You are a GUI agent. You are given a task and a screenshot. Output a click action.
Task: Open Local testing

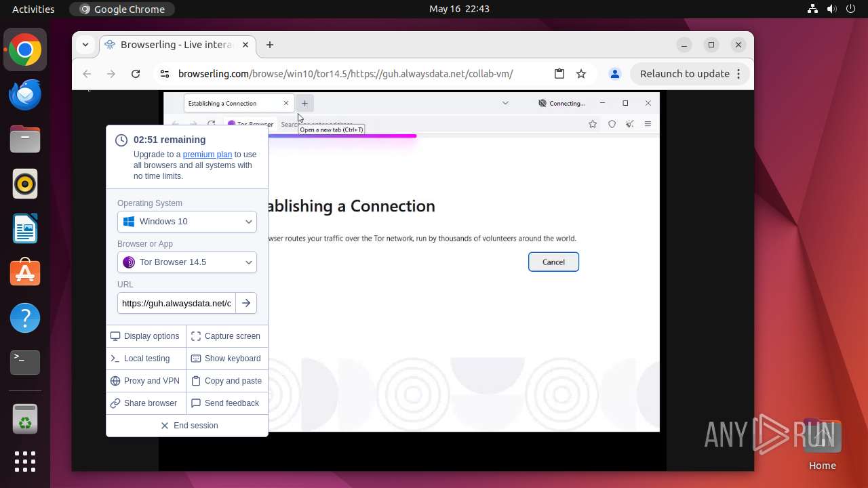(x=146, y=359)
